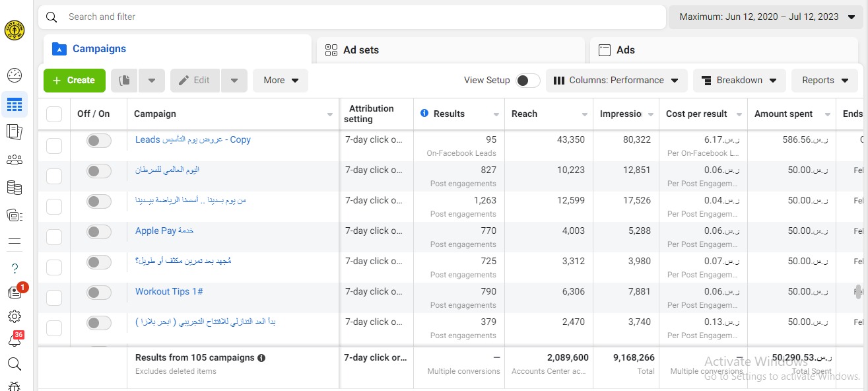Image resolution: width=868 pixels, height=391 pixels.
Task: Open the اليوم العالمي للسرطان campaign link
Action: [x=167, y=170]
